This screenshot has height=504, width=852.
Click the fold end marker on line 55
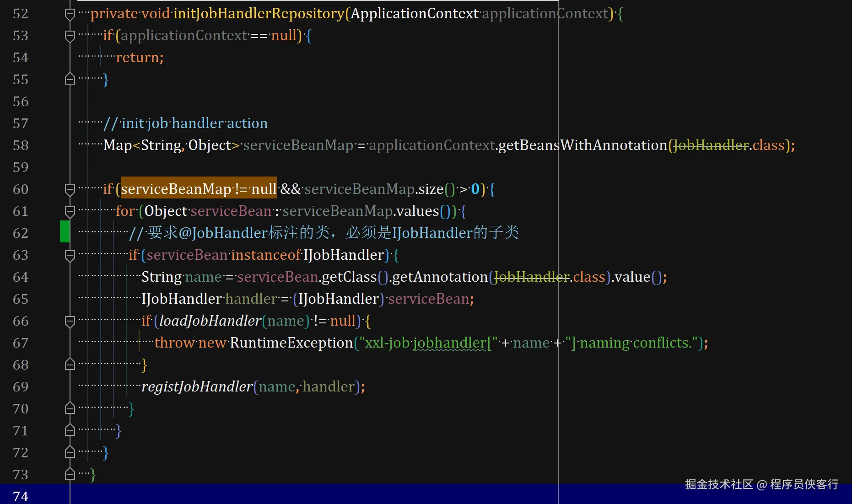[x=70, y=79]
